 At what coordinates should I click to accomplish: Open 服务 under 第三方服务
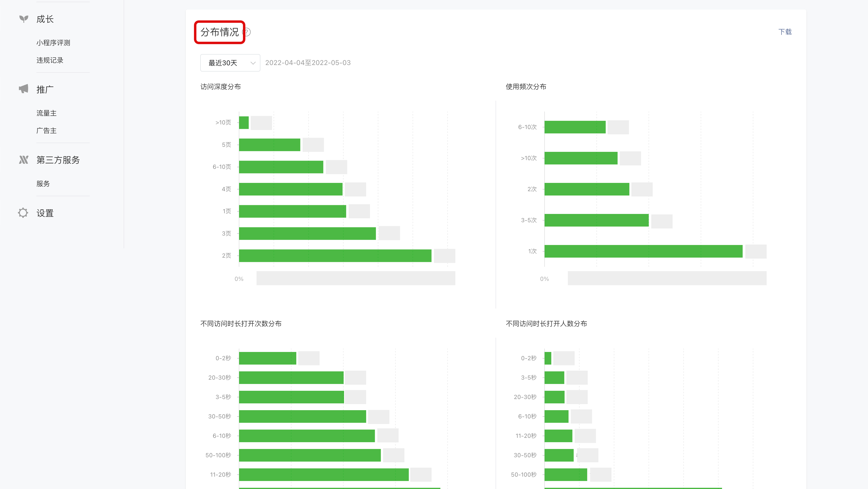(x=43, y=184)
